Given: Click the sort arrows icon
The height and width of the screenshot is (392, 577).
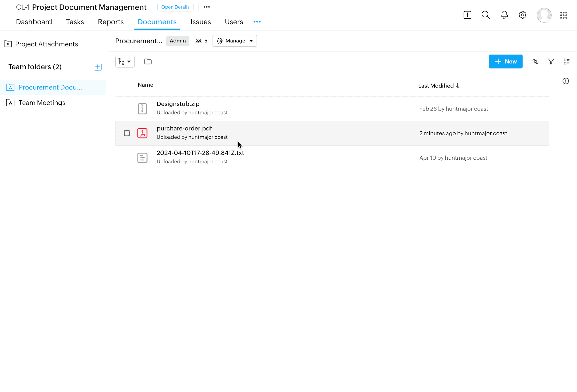Looking at the screenshot, I should point(535,62).
